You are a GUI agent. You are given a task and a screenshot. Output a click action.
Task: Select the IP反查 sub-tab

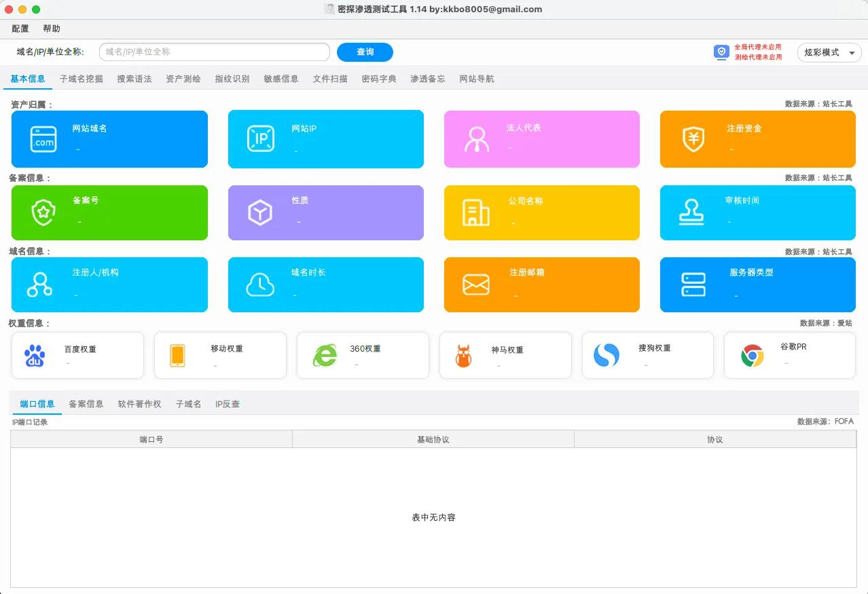point(228,404)
